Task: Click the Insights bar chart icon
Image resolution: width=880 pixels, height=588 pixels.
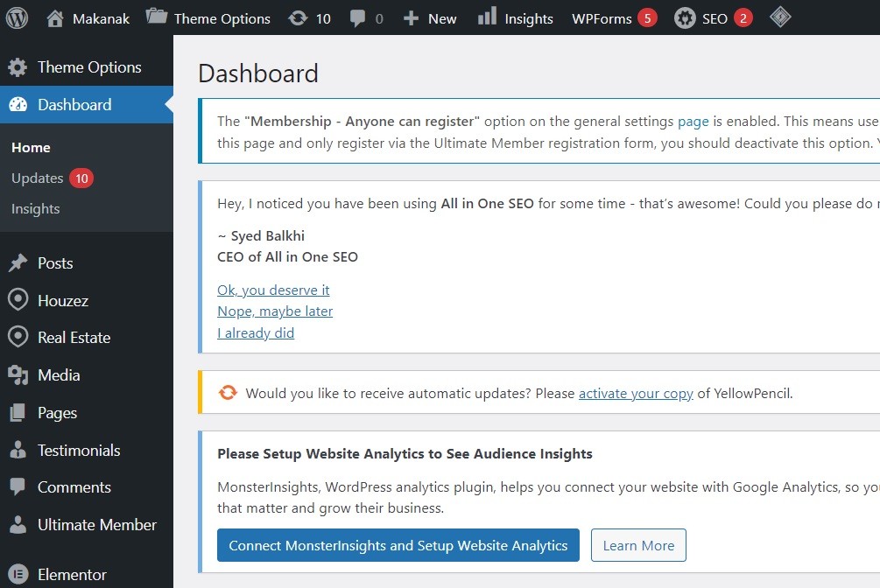Action: pyautogui.click(x=487, y=17)
